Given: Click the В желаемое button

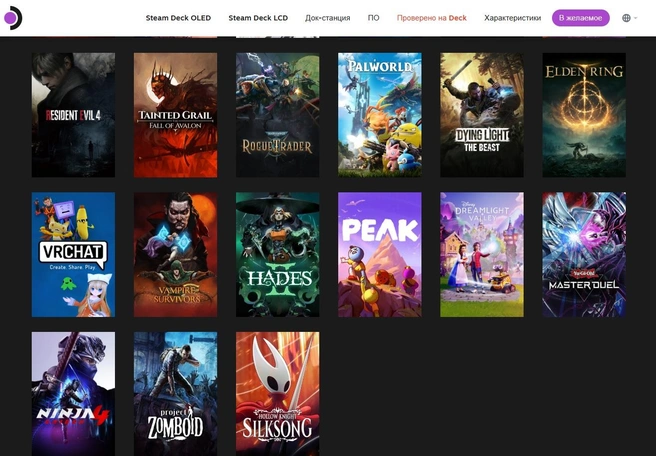Looking at the screenshot, I should point(581,18).
